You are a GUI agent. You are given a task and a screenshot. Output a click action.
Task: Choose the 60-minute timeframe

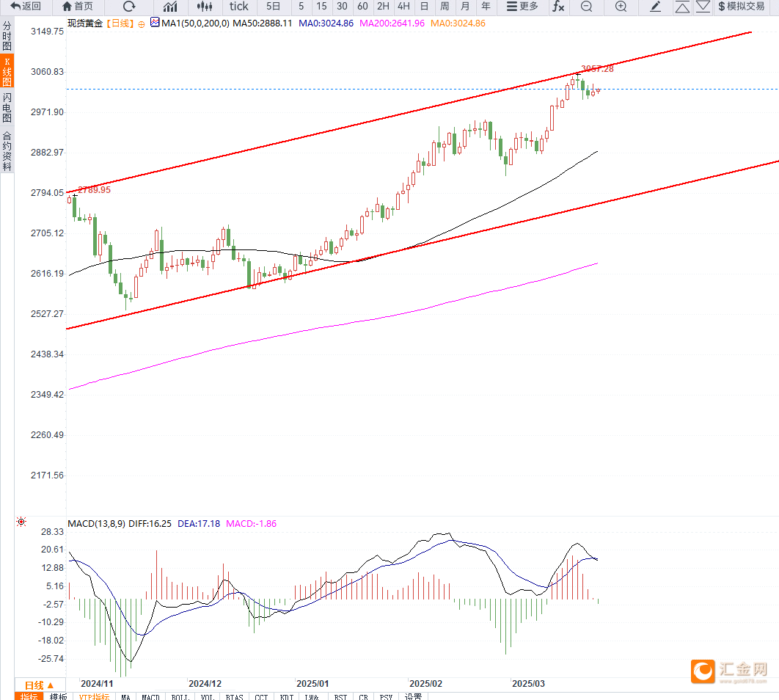(362, 7)
